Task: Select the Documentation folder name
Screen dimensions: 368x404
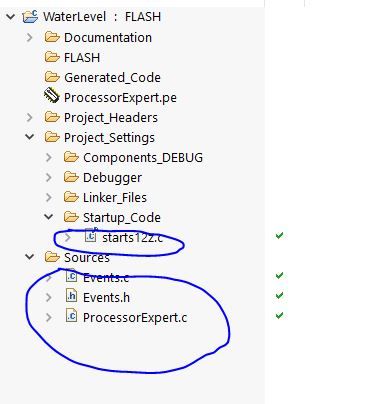Action: pyautogui.click(x=108, y=37)
